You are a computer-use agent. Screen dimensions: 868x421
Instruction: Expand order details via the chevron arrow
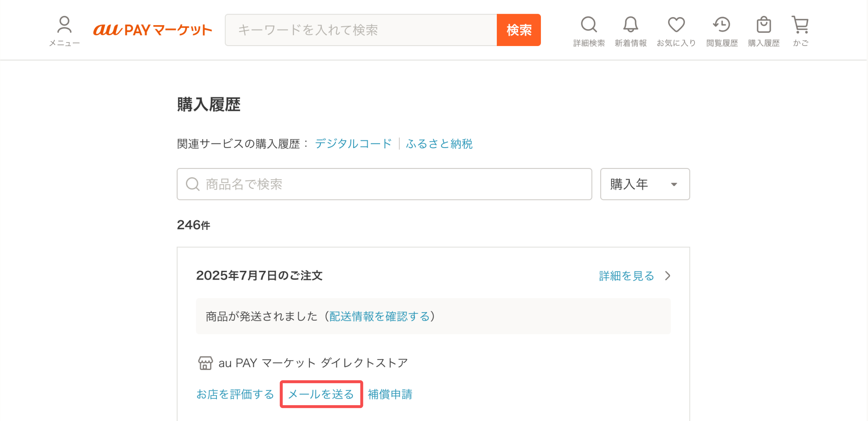click(x=668, y=276)
